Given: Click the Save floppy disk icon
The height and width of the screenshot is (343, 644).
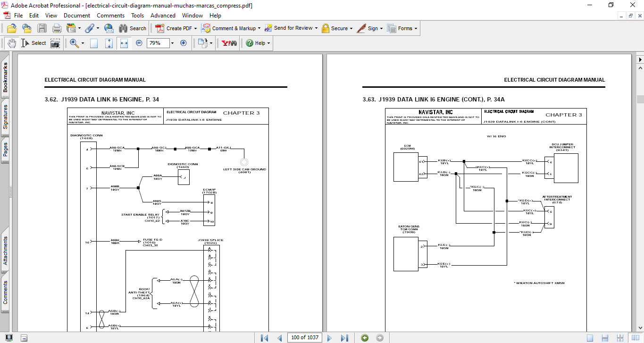Looking at the screenshot, I should [x=42, y=28].
